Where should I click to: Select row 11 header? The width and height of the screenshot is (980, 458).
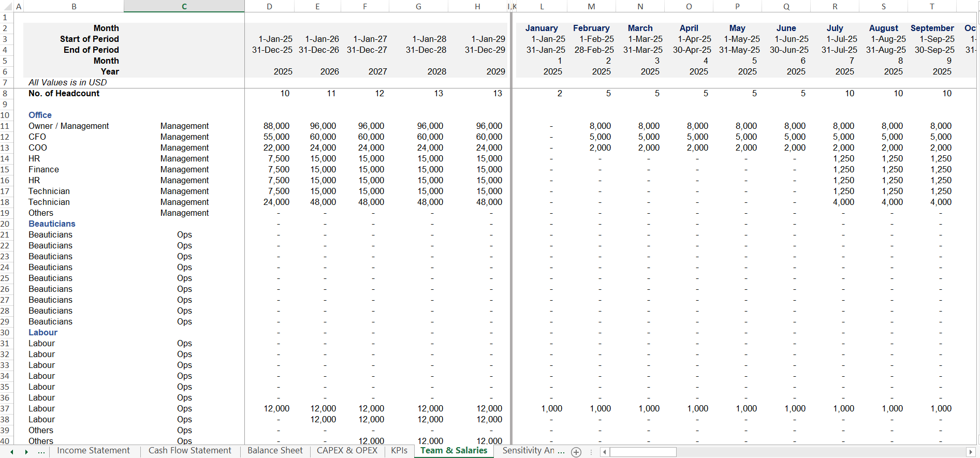(5, 126)
